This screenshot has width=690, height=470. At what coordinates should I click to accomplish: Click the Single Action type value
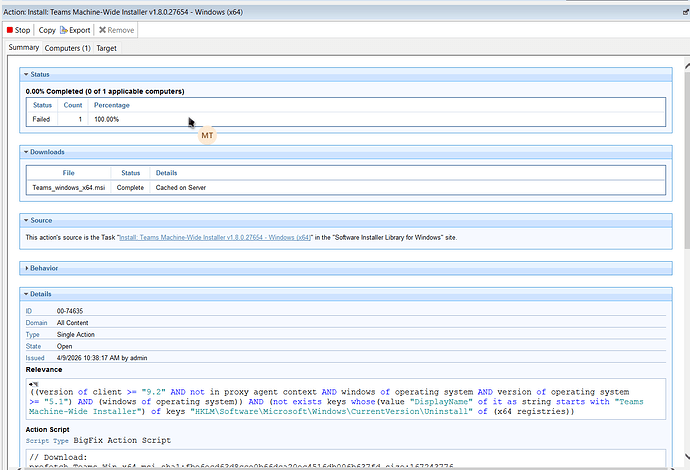coord(76,334)
